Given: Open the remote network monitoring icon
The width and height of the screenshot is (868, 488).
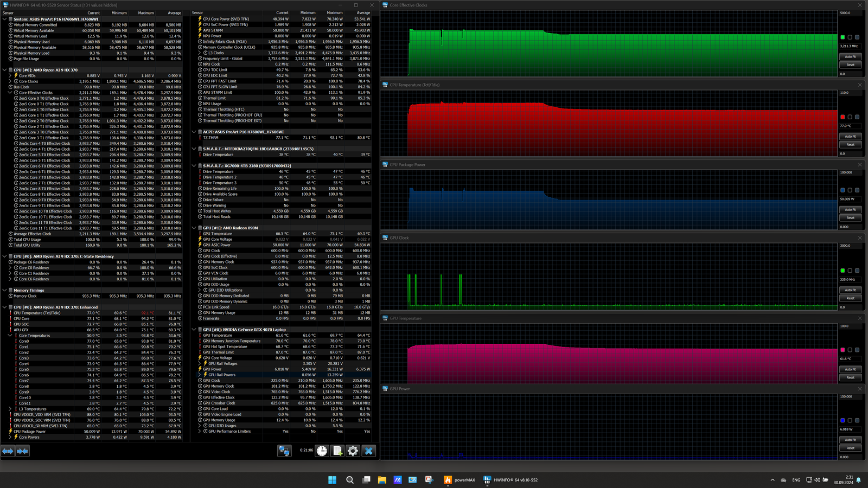Looking at the screenshot, I should tap(284, 451).
